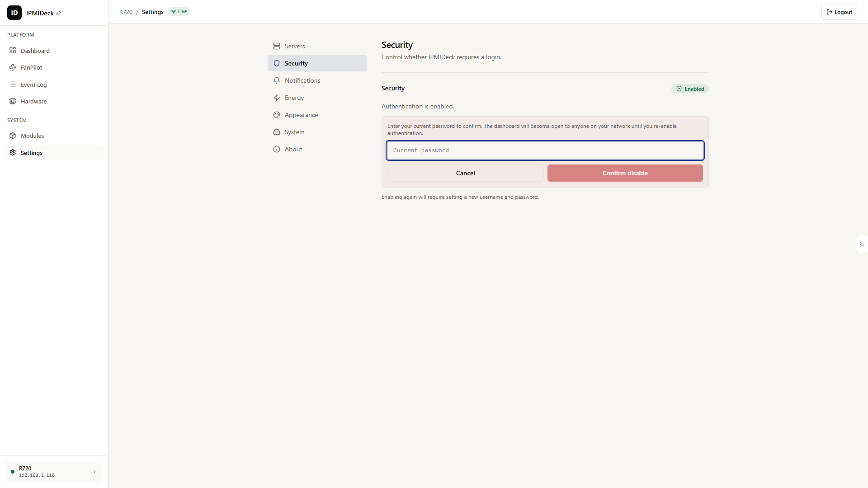Open the Event Log page
Image resolution: width=868 pixels, height=488 pixels.
[54, 84]
